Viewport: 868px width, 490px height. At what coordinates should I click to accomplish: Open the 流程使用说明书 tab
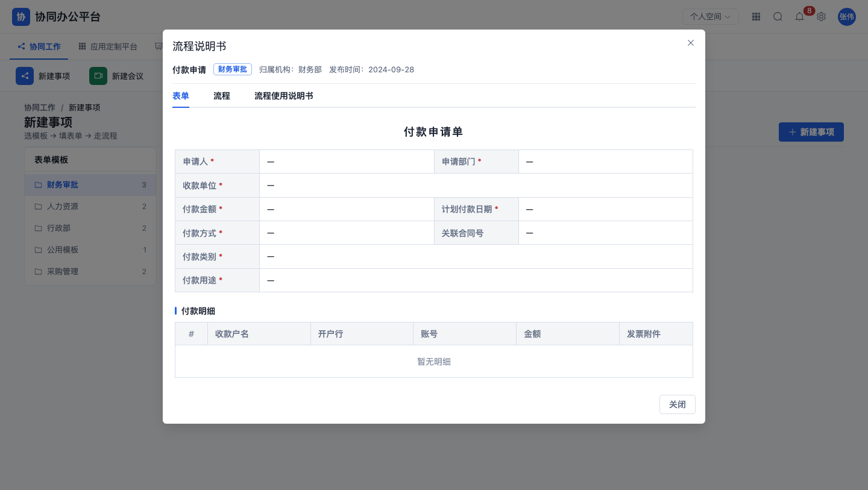[x=284, y=96]
